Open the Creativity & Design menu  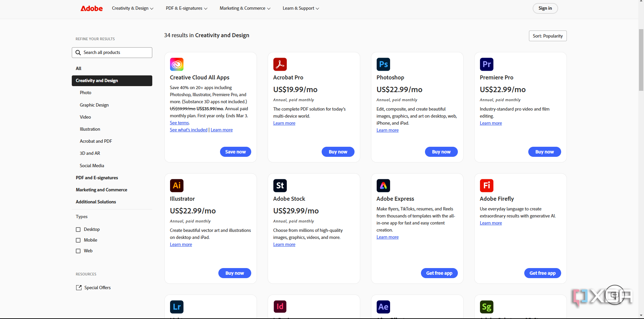coord(132,8)
